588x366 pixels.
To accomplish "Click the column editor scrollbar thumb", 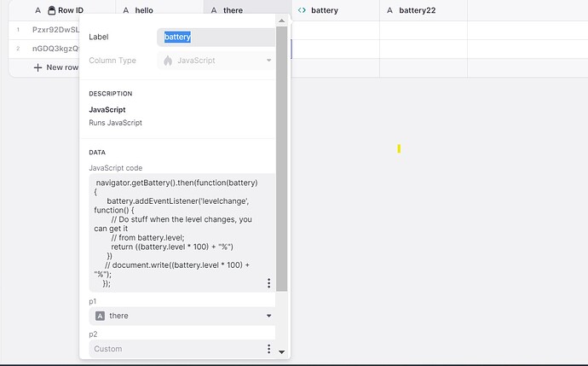I will point(281,159).
